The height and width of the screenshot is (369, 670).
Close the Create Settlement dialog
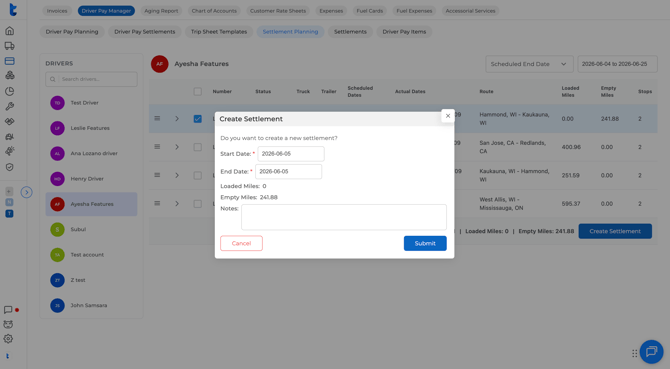coord(448,116)
